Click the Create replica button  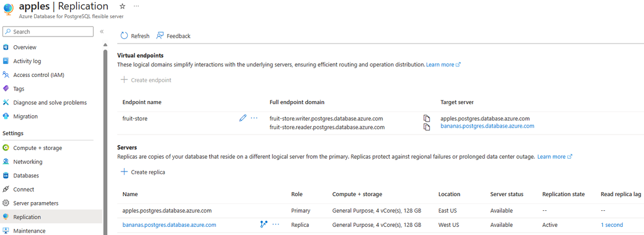[143, 172]
